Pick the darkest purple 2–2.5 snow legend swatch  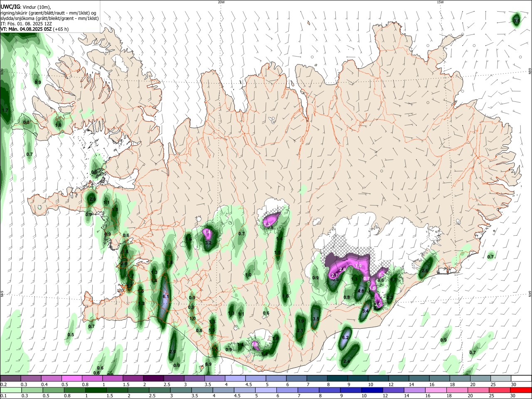(153, 378)
